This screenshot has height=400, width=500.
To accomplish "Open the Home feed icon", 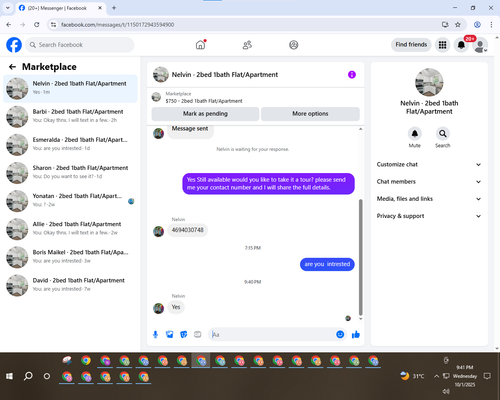I will pos(201,45).
